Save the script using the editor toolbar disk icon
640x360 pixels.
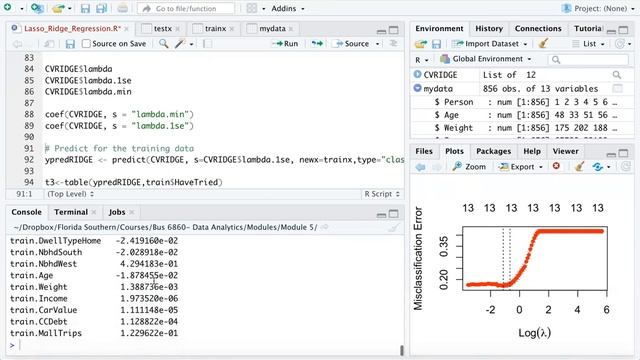tap(70, 44)
